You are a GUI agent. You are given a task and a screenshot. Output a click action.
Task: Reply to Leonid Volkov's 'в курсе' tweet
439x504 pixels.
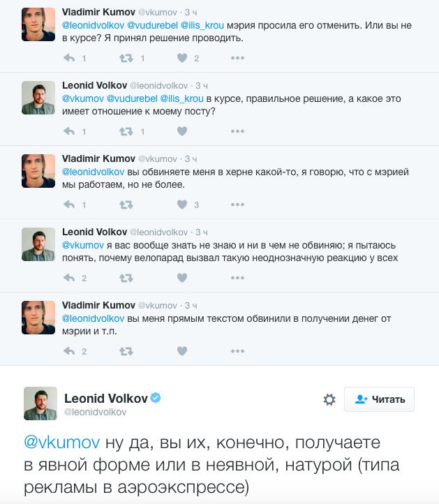(x=69, y=131)
